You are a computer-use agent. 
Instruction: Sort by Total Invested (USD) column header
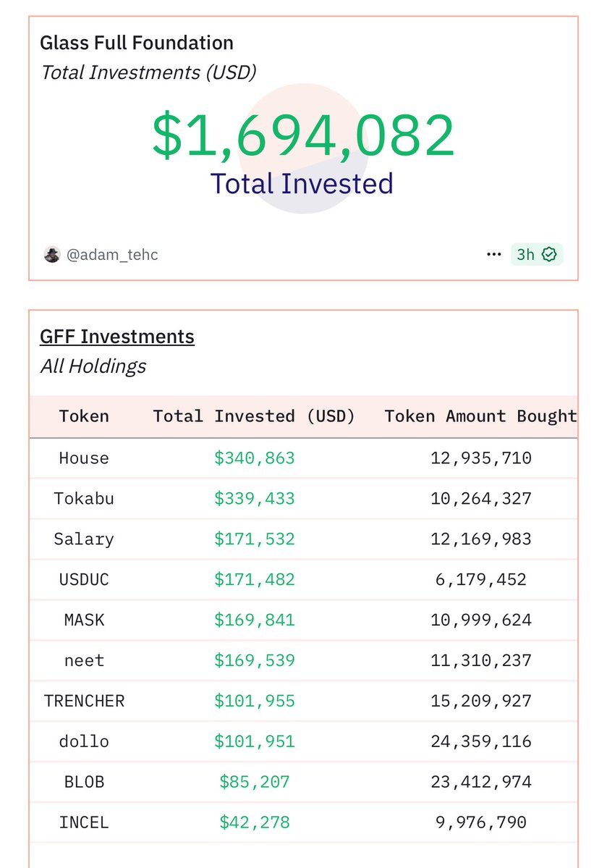(254, 416)
